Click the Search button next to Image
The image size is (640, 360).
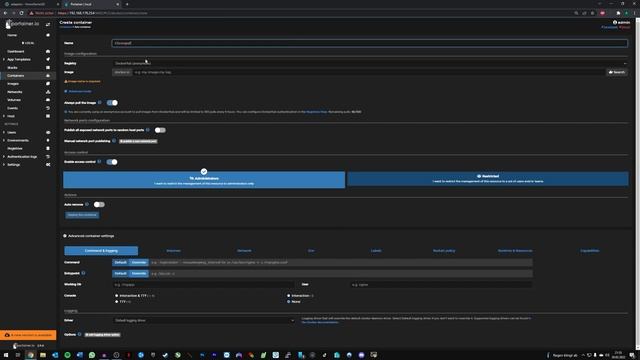pos(617,72)
